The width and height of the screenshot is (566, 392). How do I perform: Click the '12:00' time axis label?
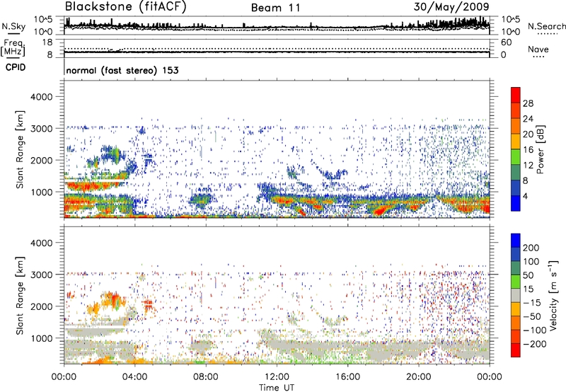coord(277,377)
